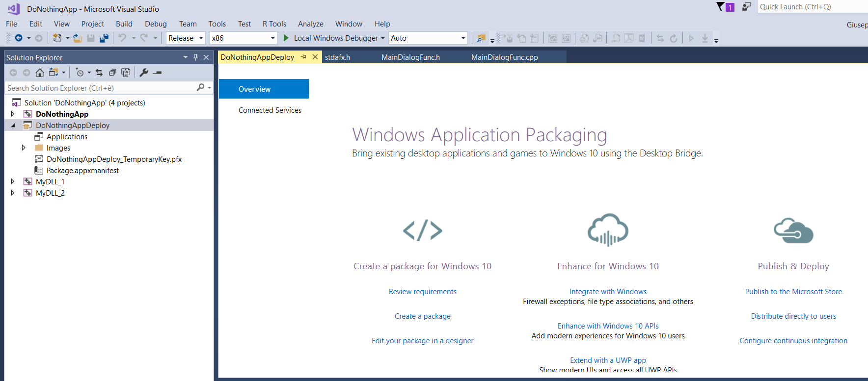Click the green Start debugging play icon
Screen dimensions: 868x381
pyautogui.click(x=286, y=38)
